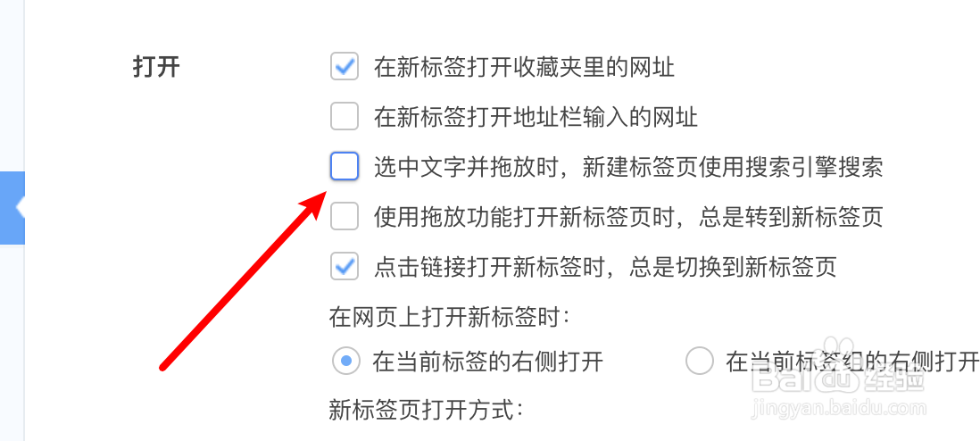Viewport: 980px width, 441px height.
Task: Click the text 总是转到新标签页
Action: point(791,217)
